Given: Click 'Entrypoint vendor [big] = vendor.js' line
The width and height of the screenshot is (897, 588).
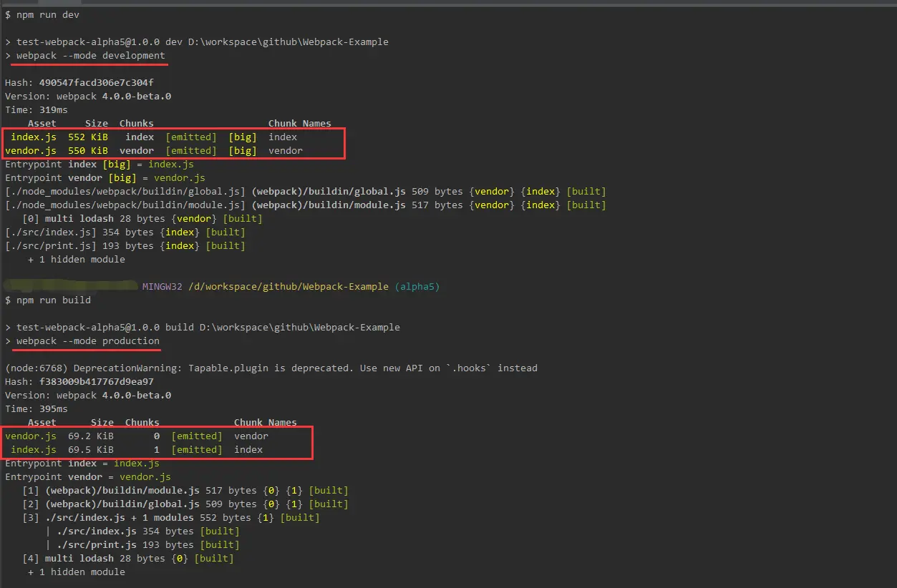Looking at the screenshot, I should (105, 178).
